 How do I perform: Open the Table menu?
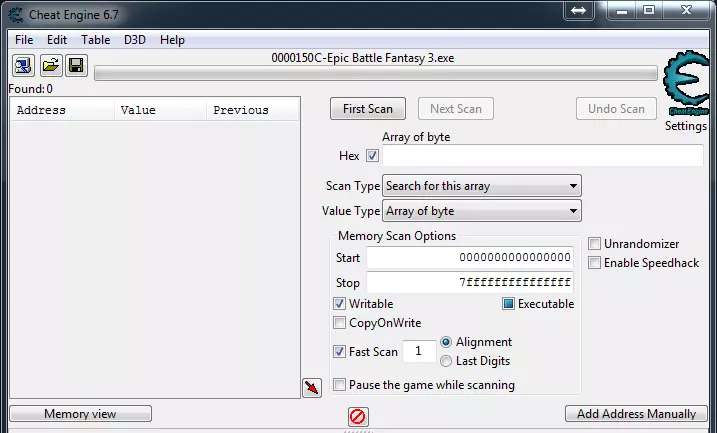click(x=96, y=40)
